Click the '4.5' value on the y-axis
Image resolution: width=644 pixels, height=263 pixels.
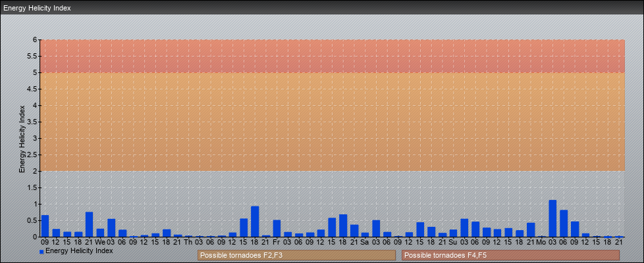[x=33, y=89]
